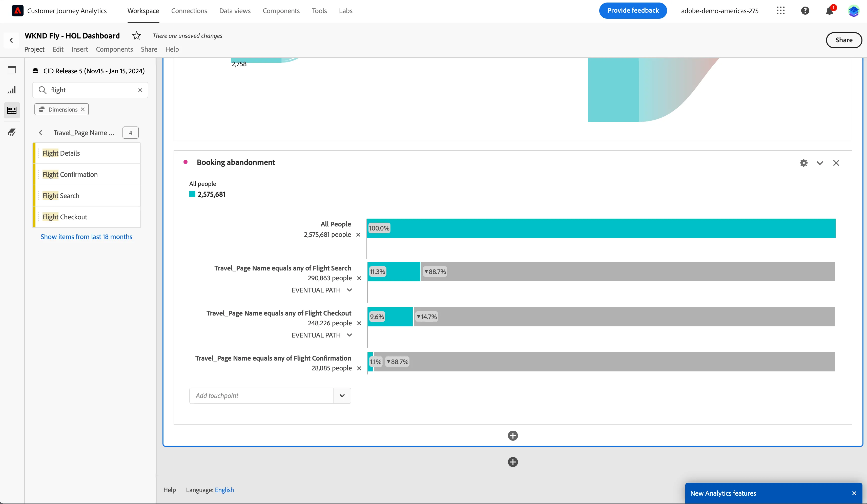Open the Visualizations bar chart icon
This screenshot has width=867, height=504.
tap(12, 90)
